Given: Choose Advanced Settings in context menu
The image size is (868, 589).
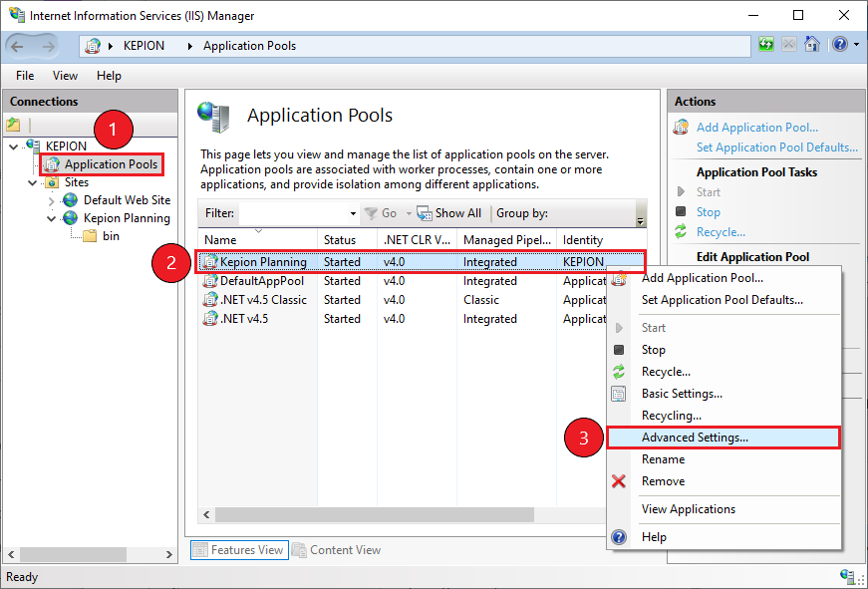Looking at the screenshot, I should click(723, 438).
